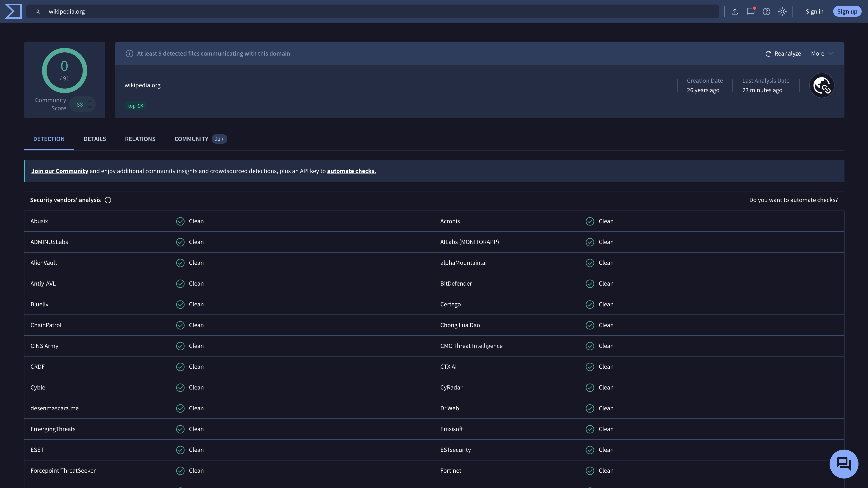Select the 'AILabs (MONITORAPP)' vendor name
The width and height of the screenshot is (868, 488).
coord(469,242)
